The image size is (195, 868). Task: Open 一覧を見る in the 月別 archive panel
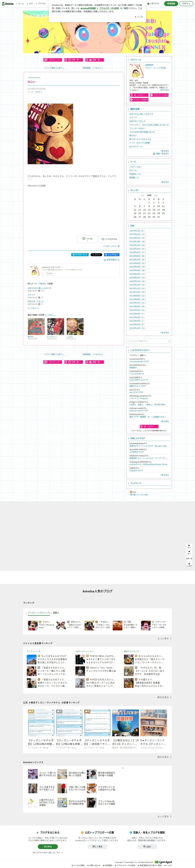[x=164, y=333]
